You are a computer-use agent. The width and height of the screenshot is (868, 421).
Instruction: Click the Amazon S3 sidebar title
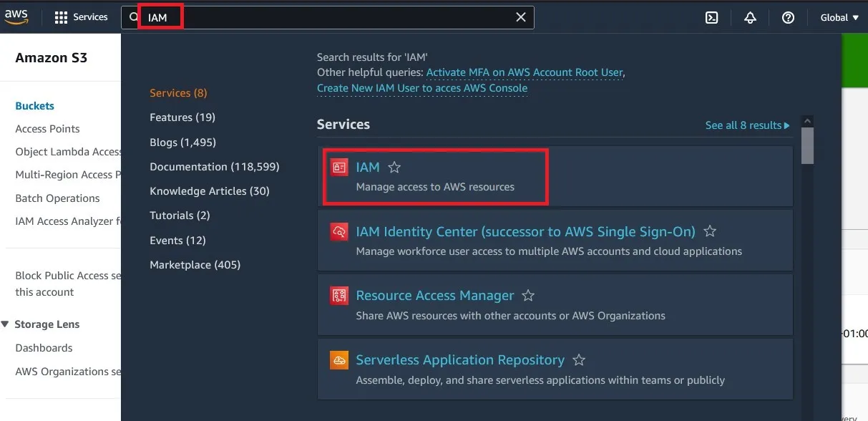[52, 58]
